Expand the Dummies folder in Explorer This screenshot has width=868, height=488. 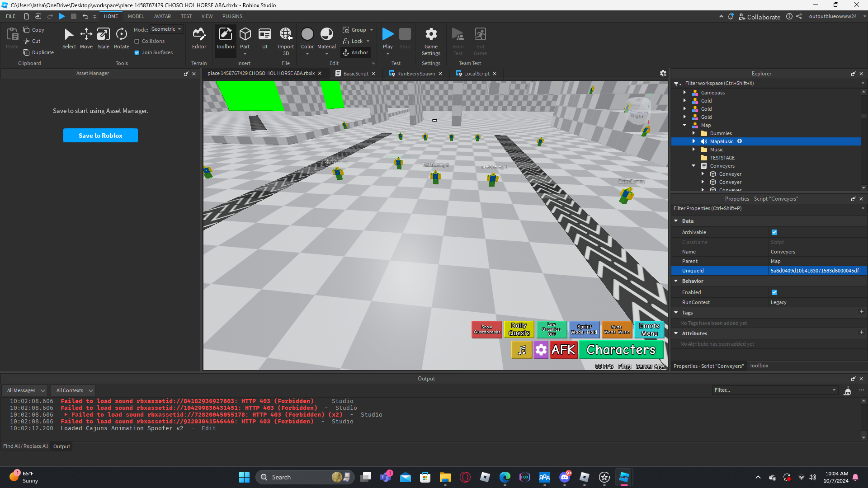(x=693, y=133)
